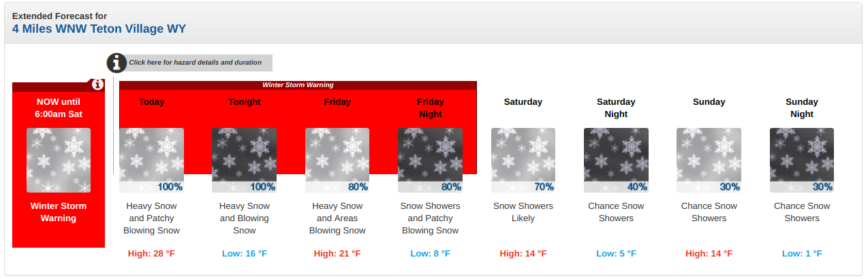
Task: Open Saturday 70% snow icon
Action: 523,161
